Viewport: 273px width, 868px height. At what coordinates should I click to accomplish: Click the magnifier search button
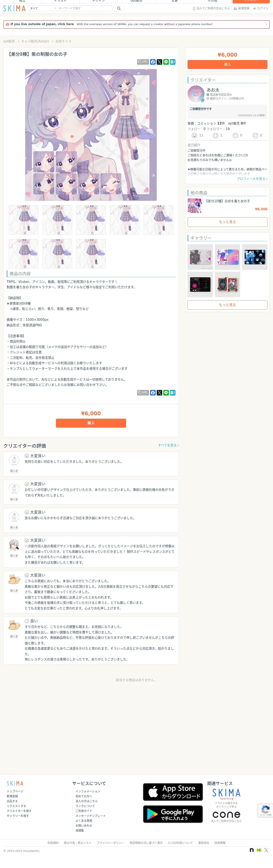coord(118,9)
